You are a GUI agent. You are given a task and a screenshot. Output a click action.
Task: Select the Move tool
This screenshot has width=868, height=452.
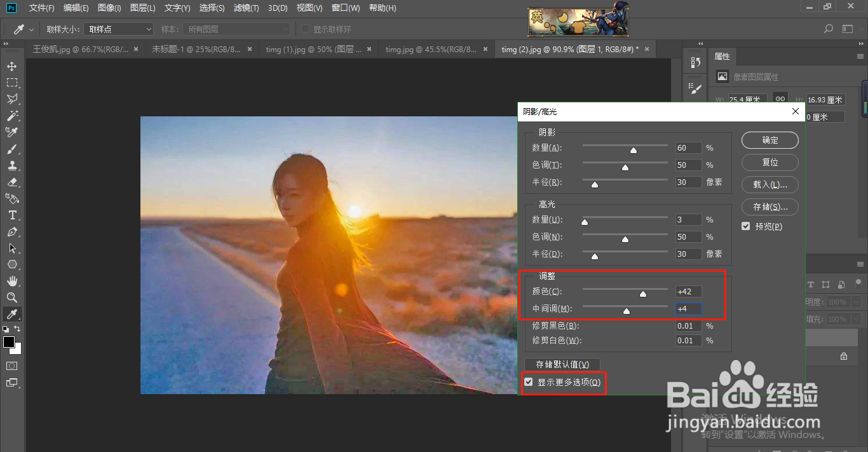(12, 66)
